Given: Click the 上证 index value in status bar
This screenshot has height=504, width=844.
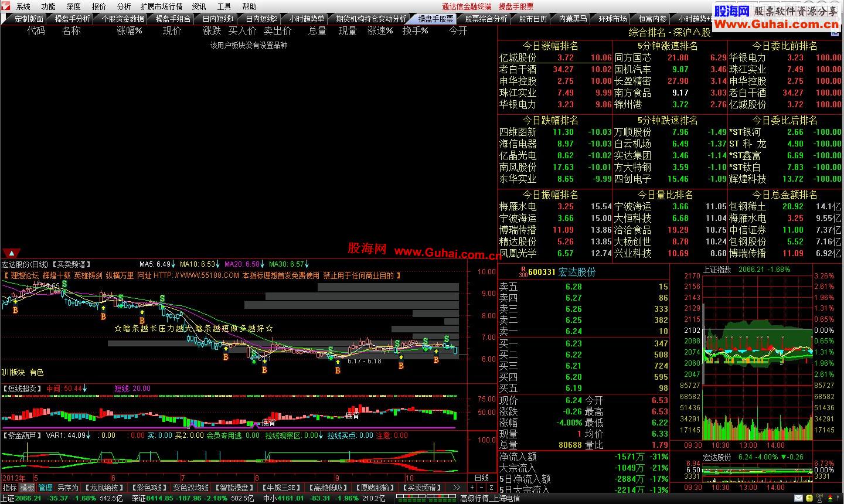Looking at the screenshot, I should coord(28,498).
